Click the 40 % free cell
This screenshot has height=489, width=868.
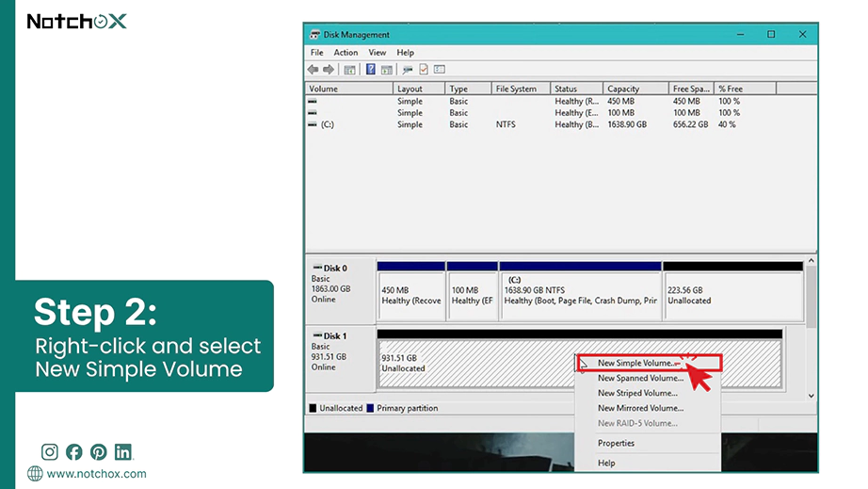pyautogui.click(x=727, y=124)
